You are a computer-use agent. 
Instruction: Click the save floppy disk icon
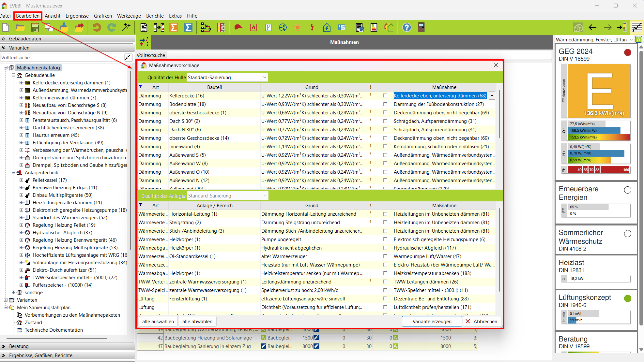tap(35, 28)
